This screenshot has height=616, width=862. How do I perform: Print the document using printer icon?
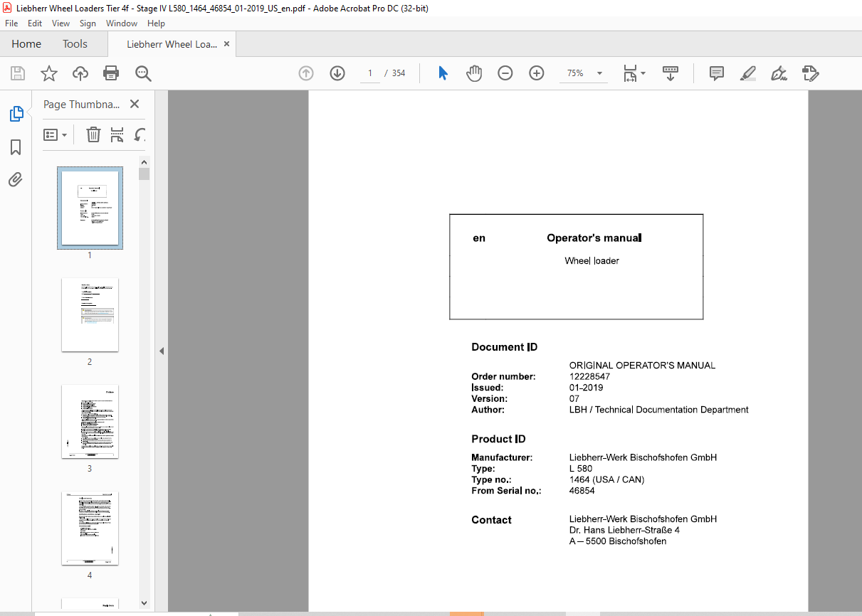click(111, 73)
